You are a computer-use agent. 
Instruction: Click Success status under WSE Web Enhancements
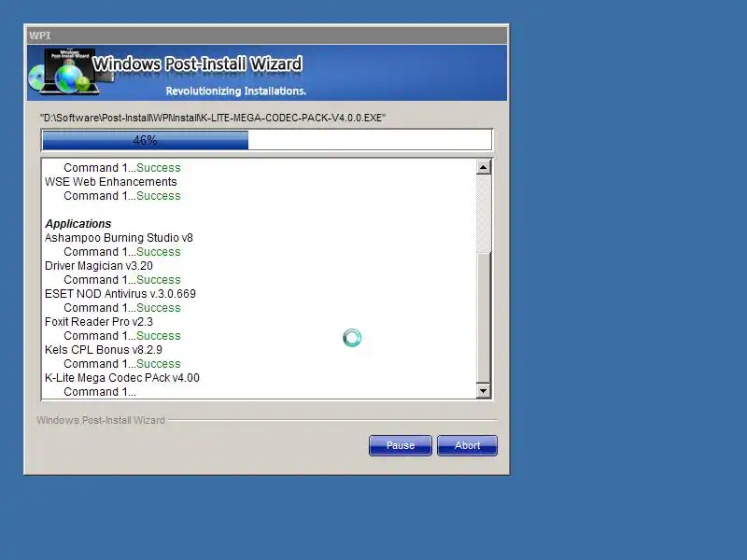tap(158, 196)
